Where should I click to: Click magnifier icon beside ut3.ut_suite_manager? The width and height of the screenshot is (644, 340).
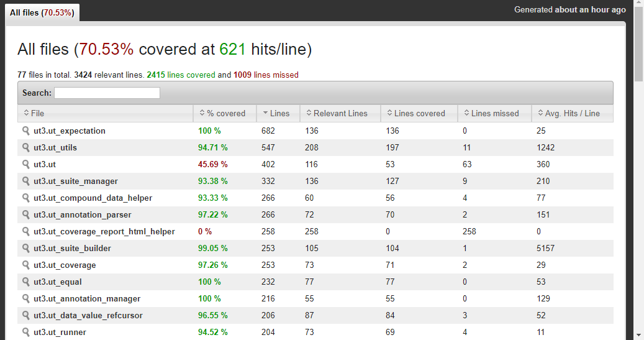point(26,181)
